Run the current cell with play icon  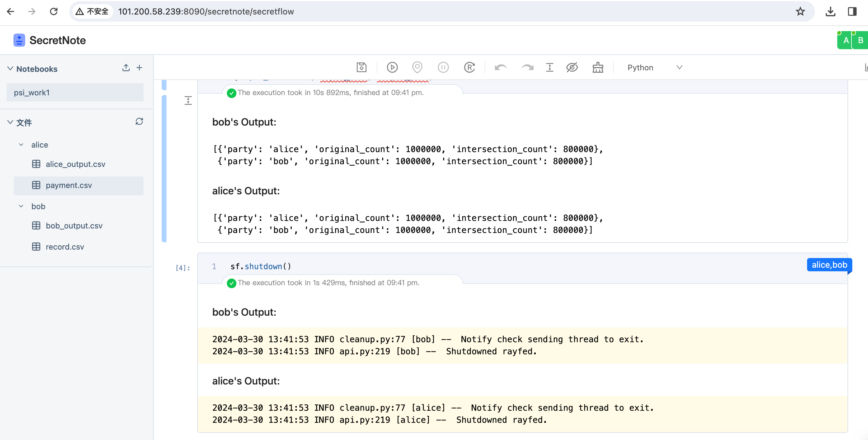point(392,67)
